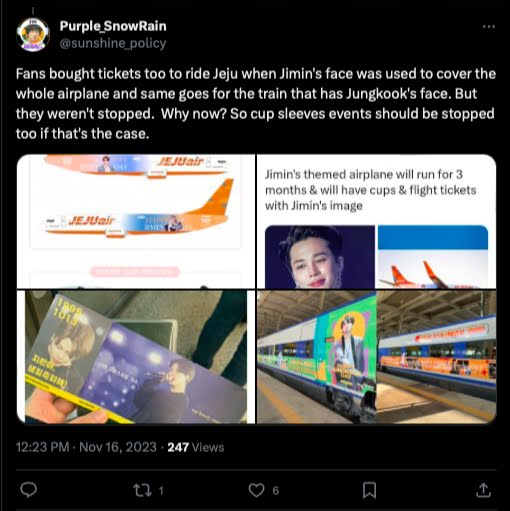Screen dimensions: 510x511
Task: Open the flight tickets photo thumbnail
Action: (136, 357)
